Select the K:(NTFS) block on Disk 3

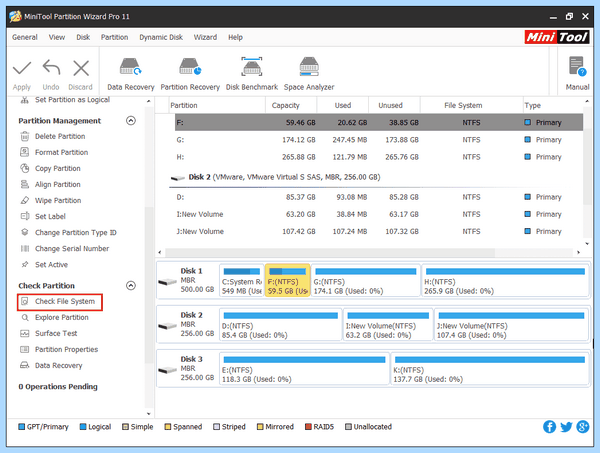(x=489, y=369)
